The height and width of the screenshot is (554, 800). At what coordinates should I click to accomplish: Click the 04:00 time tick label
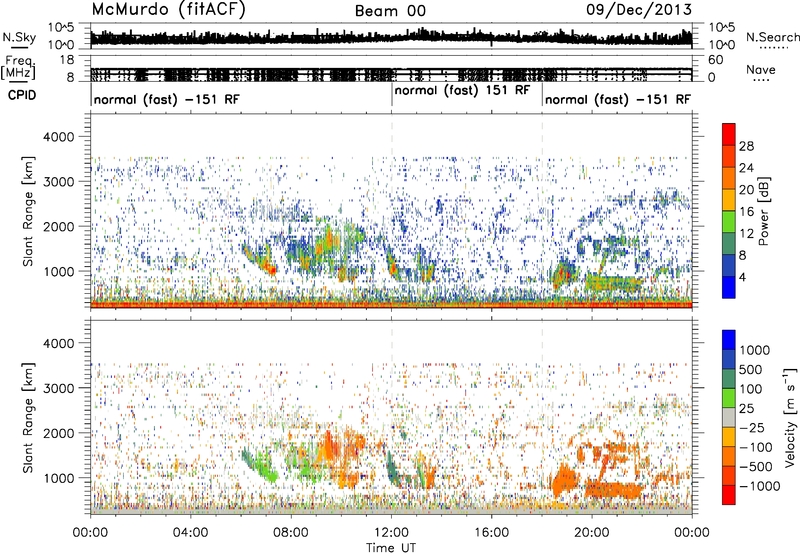(190, 533)
